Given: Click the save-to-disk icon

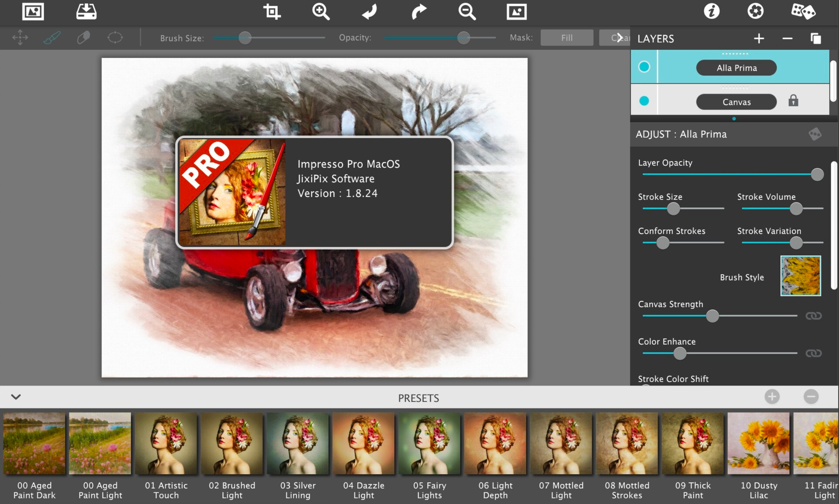Looking at the screenshot, I should click(86, 12).
